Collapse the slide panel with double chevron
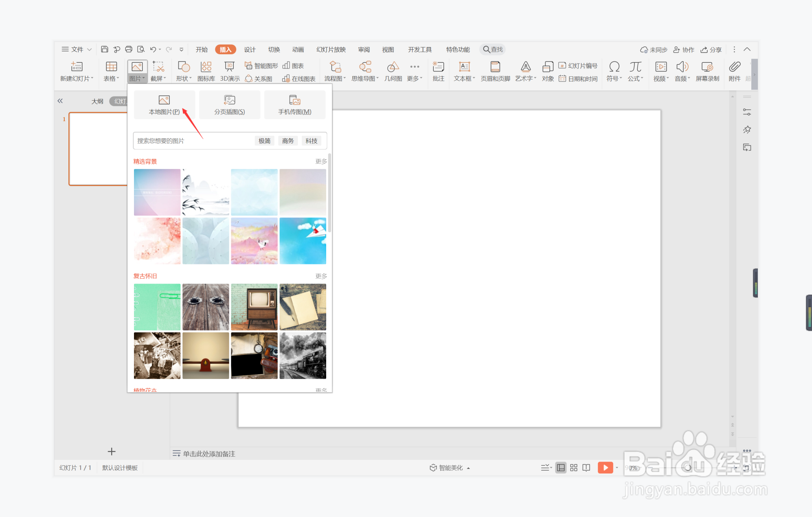 (x=60, y=101)
